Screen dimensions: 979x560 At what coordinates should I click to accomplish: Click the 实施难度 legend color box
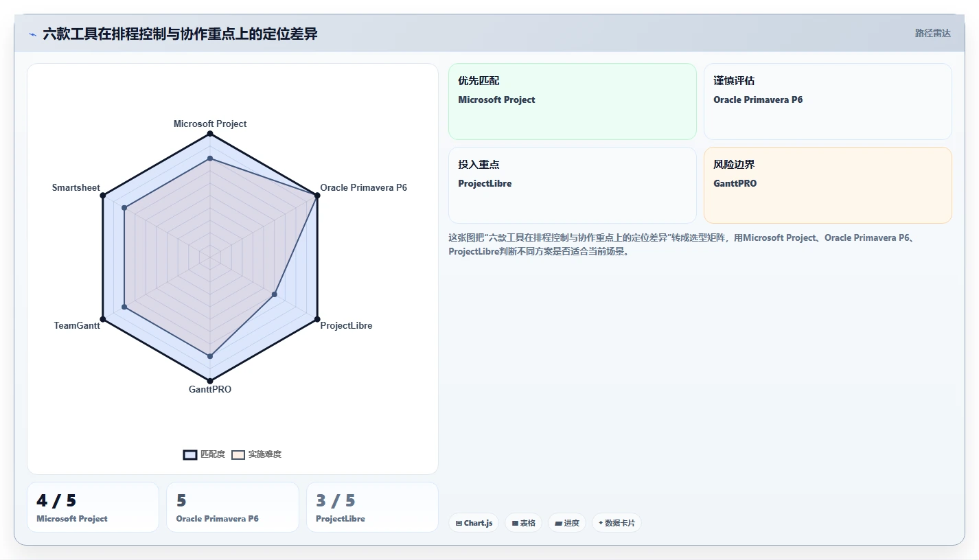pyautogui.click(x=238, y=454)
